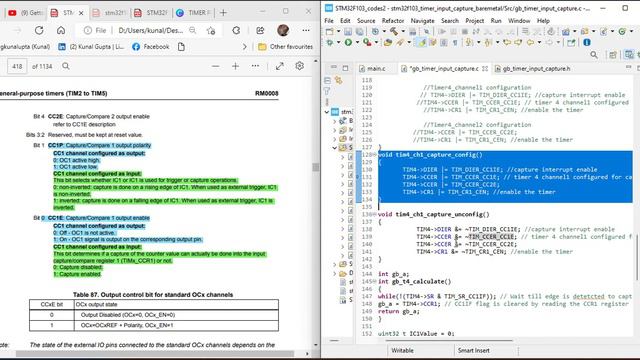
Task: Click the PDF horizontal scrollbar
Action: (x=155, y=353)
